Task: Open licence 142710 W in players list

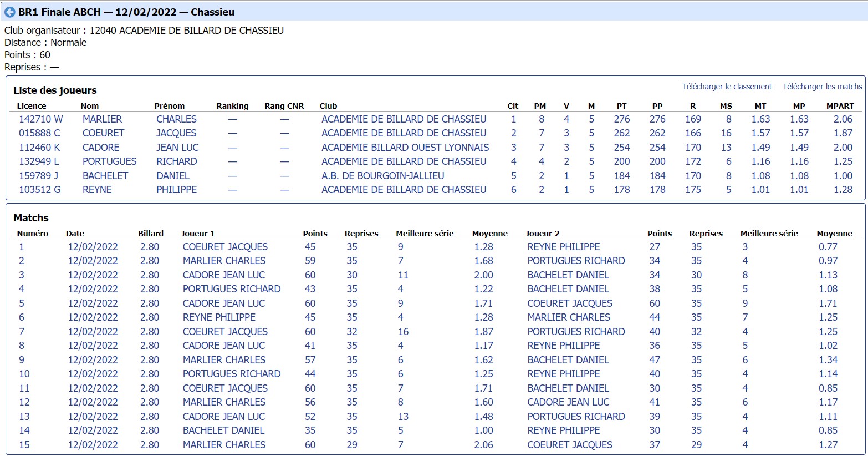Action: pos(41,119)
